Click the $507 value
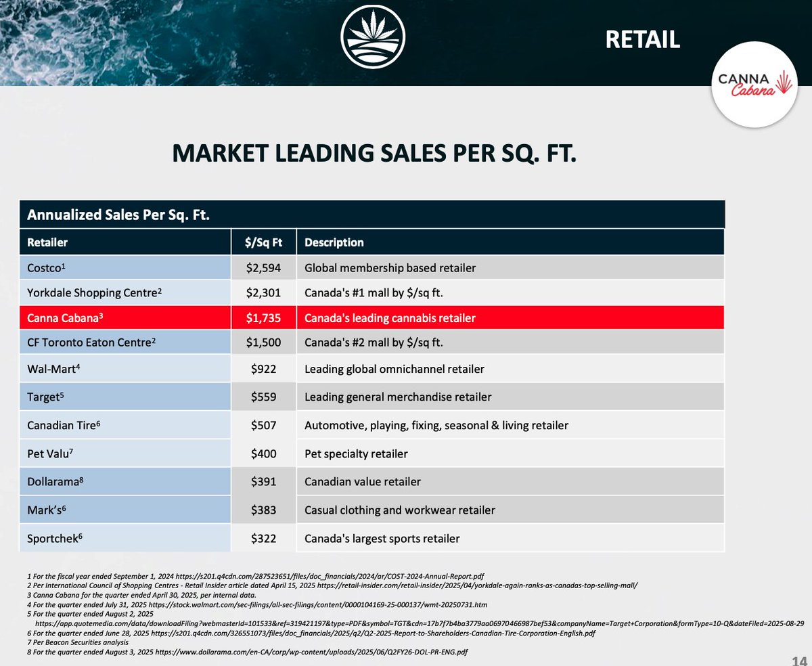This screenshot has width=812, height=666. click(x=264, y=426)
